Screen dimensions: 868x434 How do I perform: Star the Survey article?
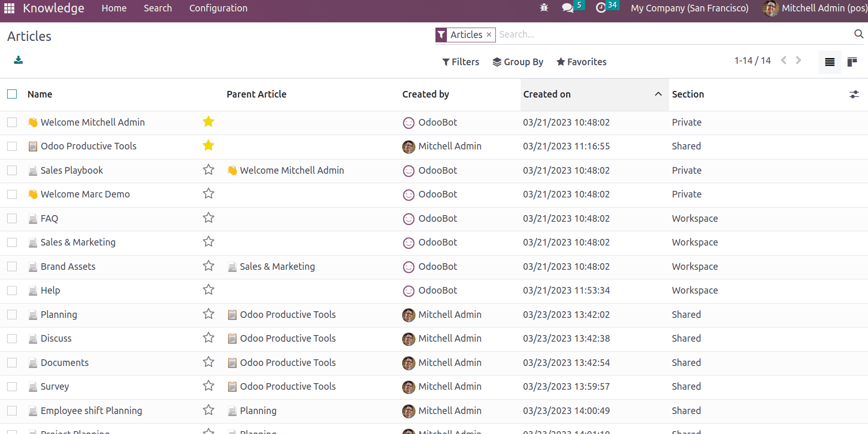[208, 386]
